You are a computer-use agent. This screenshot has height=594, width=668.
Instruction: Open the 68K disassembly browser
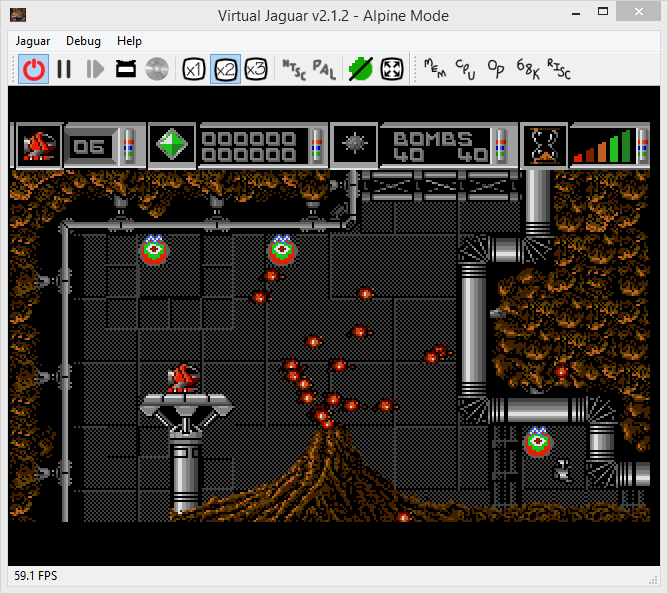tap(527, 69)
